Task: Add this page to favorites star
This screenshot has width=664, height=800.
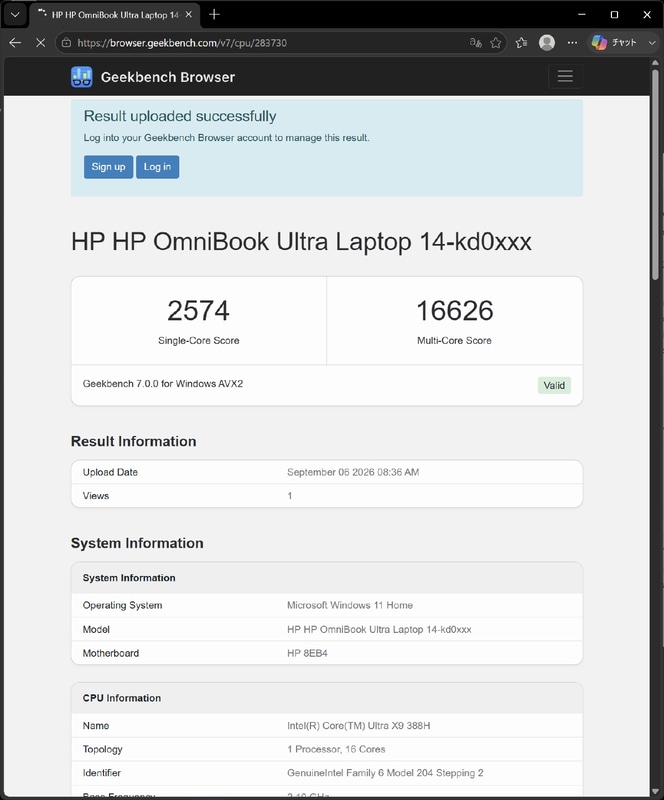Action: pyautogui.click(x=496, y=43)
